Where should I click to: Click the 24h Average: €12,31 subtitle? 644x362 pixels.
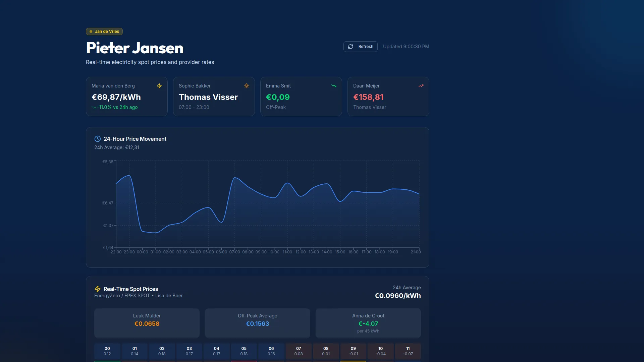click(117, 147)
